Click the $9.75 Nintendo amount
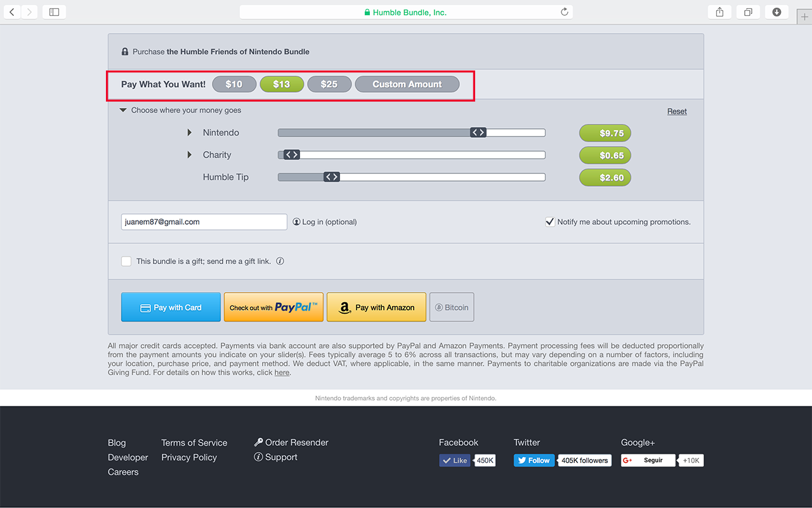The width and height of the screenshot is (812, 508). click(605, 133)
